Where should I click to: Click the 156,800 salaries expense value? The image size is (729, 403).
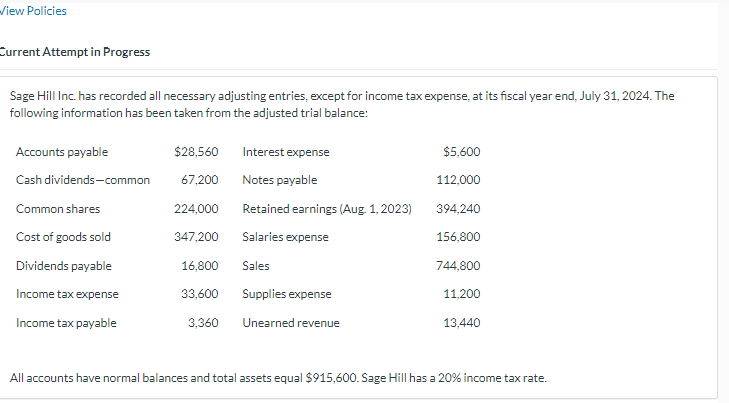(458, 237)
